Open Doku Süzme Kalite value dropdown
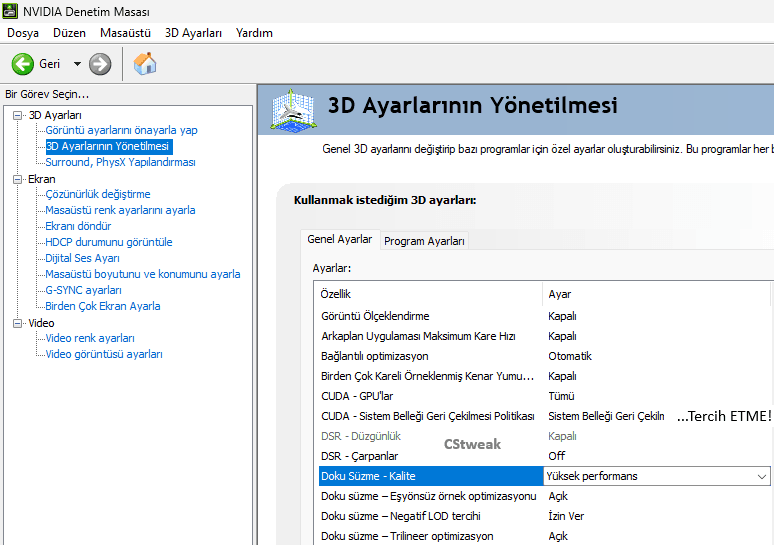This screenshot has height=545, width=774. point(760,476)
